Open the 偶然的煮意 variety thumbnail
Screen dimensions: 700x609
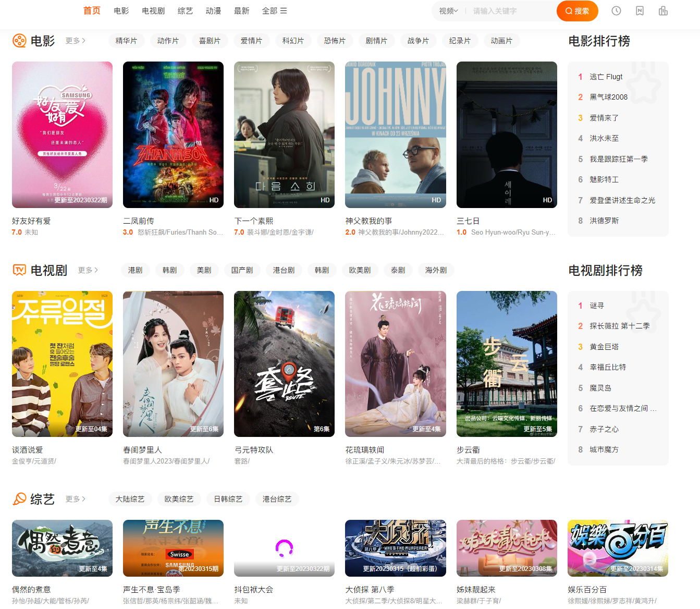click(x=62, y=548)
